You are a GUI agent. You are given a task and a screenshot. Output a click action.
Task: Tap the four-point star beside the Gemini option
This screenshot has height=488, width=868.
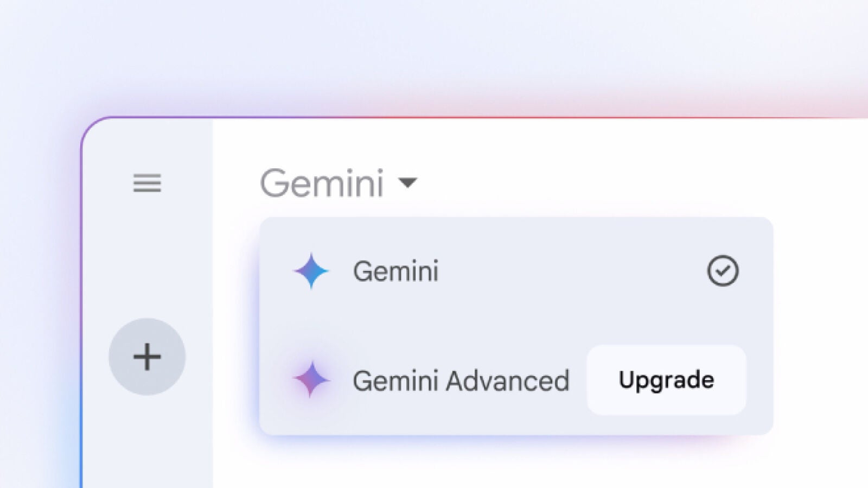tap(311, 271)
